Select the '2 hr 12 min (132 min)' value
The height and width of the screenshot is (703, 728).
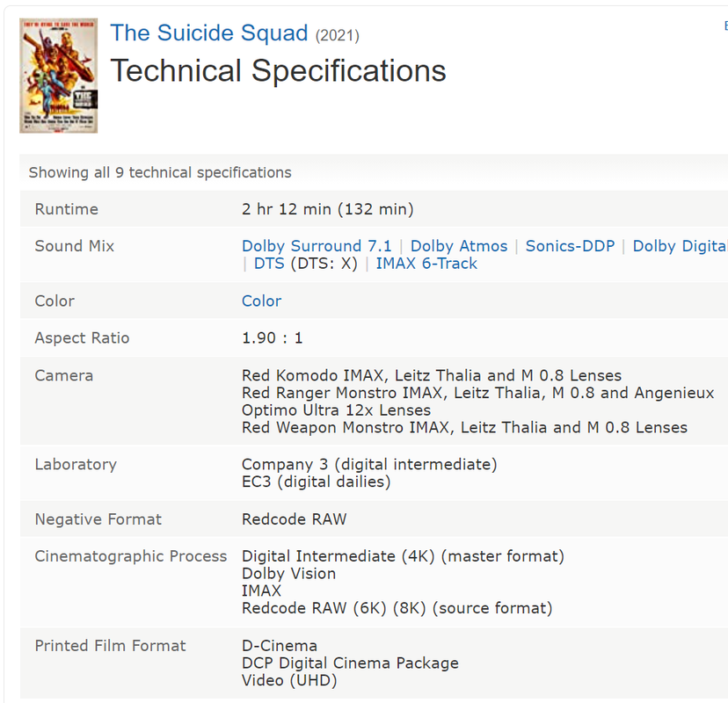click(327, 209)
